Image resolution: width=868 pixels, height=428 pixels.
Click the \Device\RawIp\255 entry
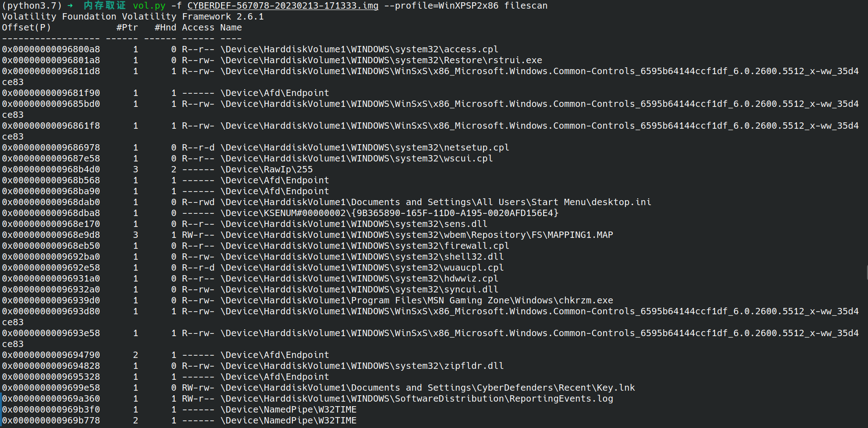(x=267, y=170)
